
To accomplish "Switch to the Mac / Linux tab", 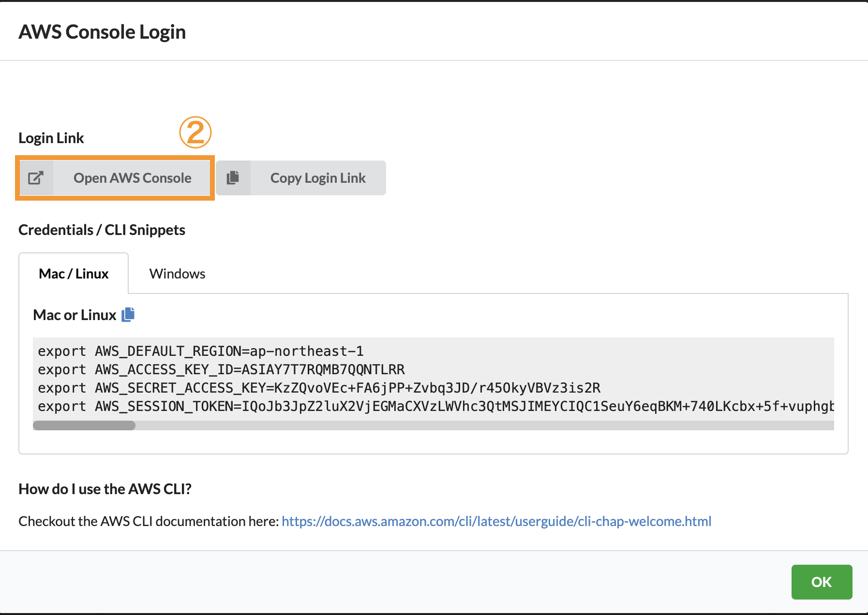I will (x=74, y=274).
